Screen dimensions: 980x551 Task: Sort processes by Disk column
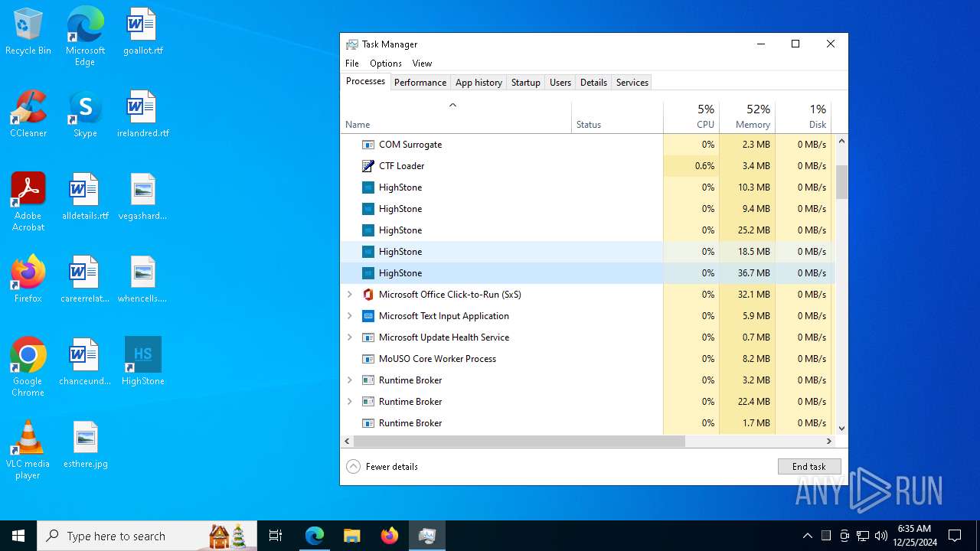[x=803, y=116]
